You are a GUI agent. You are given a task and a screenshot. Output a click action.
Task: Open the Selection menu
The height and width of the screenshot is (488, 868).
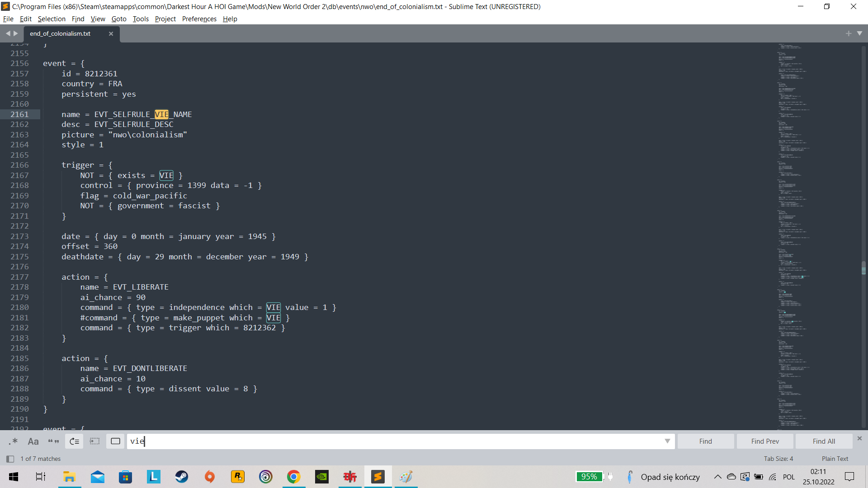tap(52, 19)
